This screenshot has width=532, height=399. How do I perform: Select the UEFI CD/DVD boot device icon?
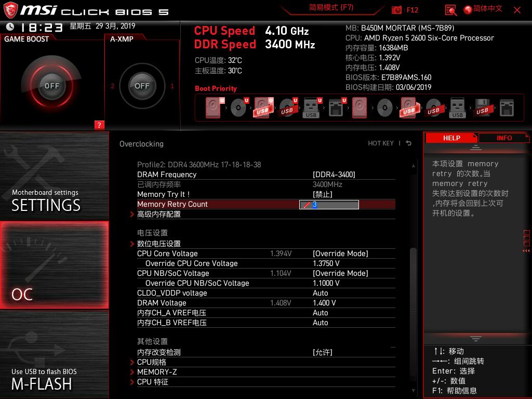pyautogui.click(x=239, y=108)
